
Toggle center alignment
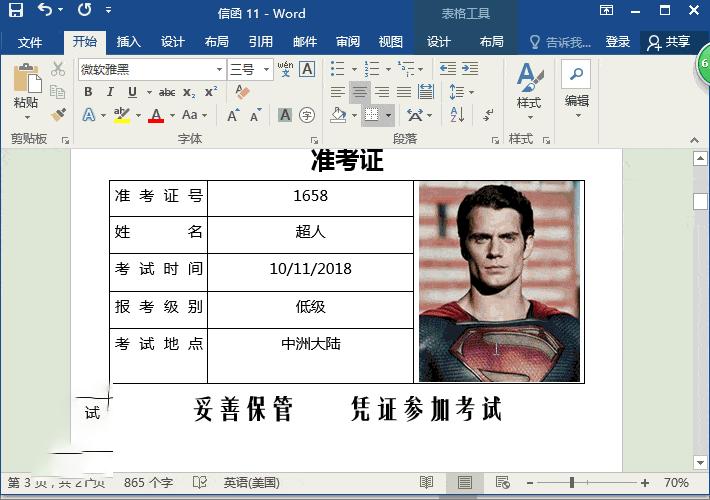[360, 92]
